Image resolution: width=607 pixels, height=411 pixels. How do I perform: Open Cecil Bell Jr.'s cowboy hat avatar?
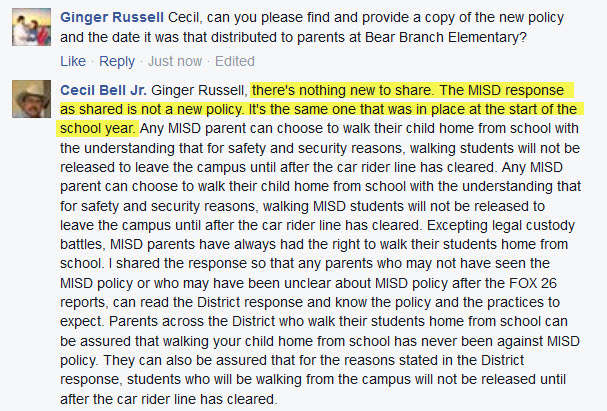[31, 99]
